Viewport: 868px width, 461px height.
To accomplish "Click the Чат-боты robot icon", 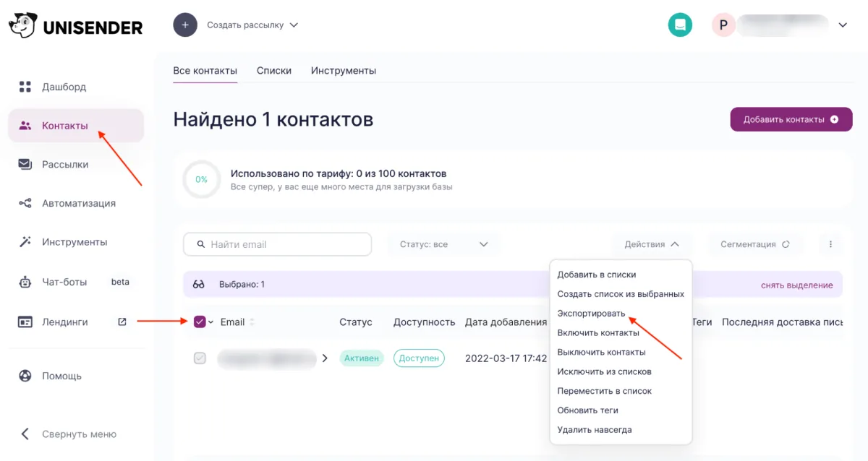I will (x=25, y=282).
